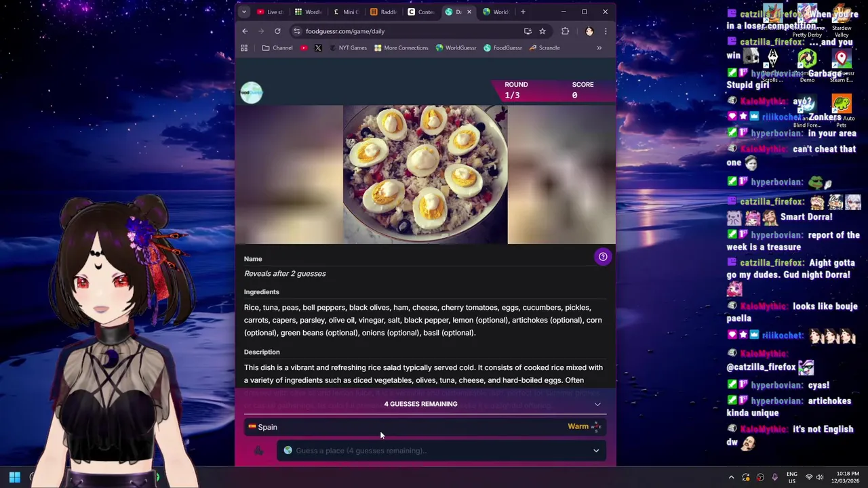Click the egg rice salad photo
868x488 pixels.
point(425,174)
